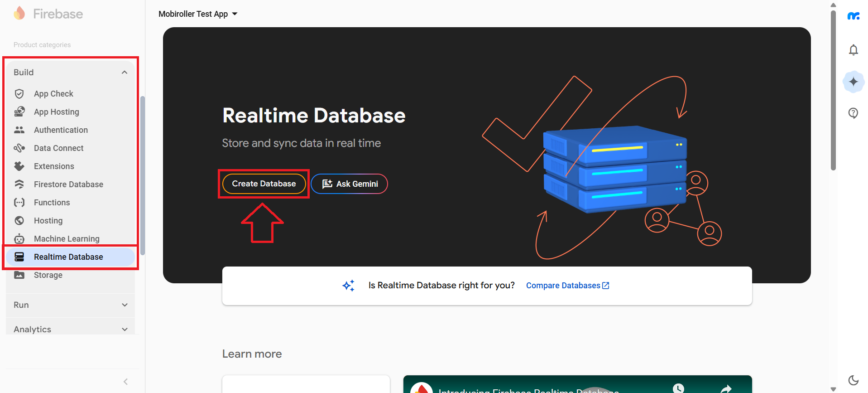Click Create Database button
Viewport: 868px width, 393px height.
[x=264, y=184]
